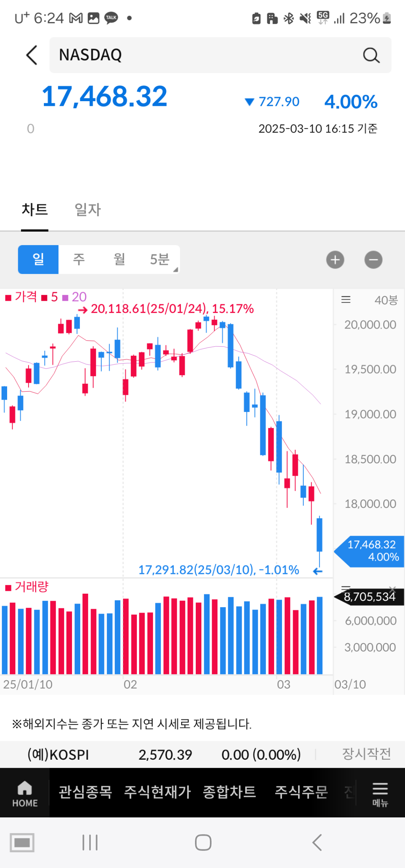This screenshot has height=868, width=405.
Task: Select the 월 monthly period
Action: point(119,259)
